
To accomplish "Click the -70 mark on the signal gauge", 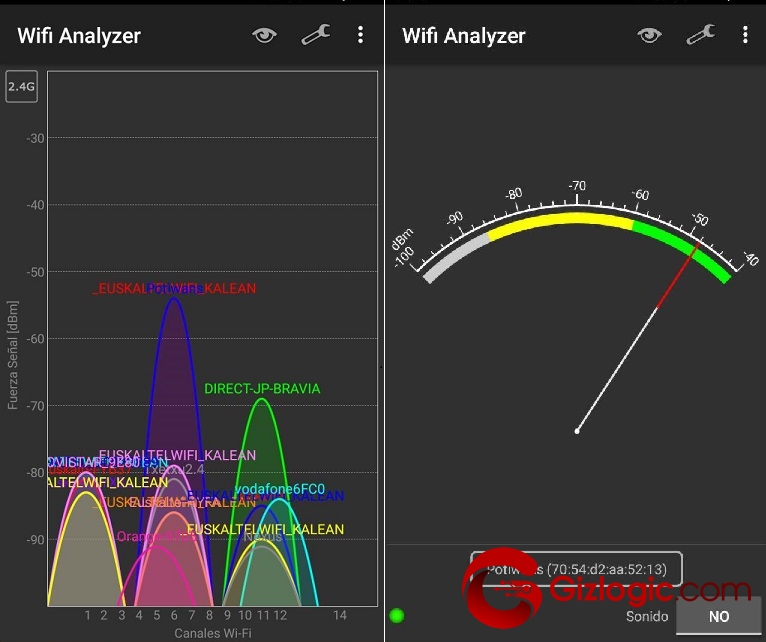I will [577, 186].
